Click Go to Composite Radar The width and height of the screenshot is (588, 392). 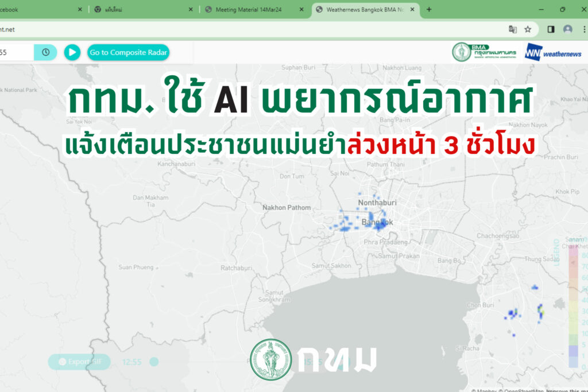click(129, 53)
